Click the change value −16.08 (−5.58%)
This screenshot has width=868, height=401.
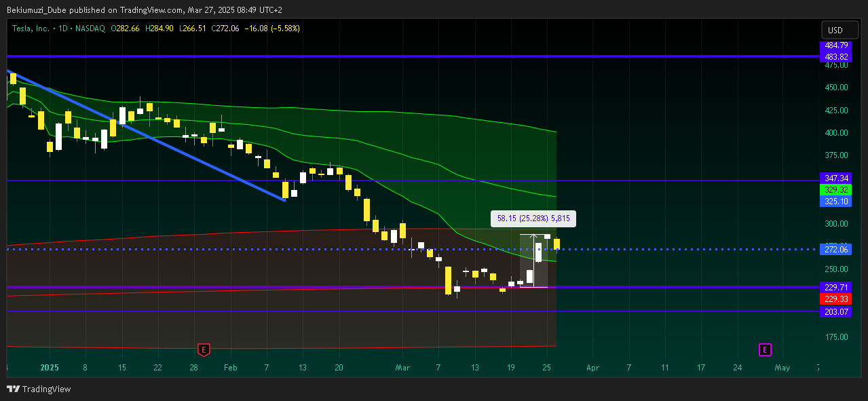(272, 28)
